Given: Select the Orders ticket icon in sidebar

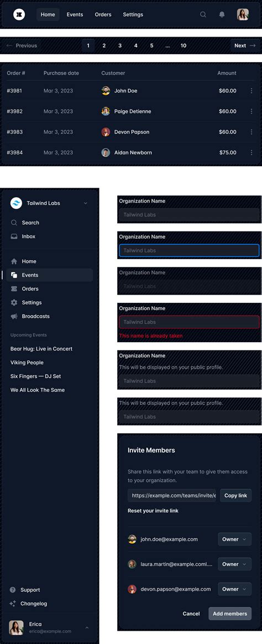Looking at the screenshot, I should tap(14, 288).
